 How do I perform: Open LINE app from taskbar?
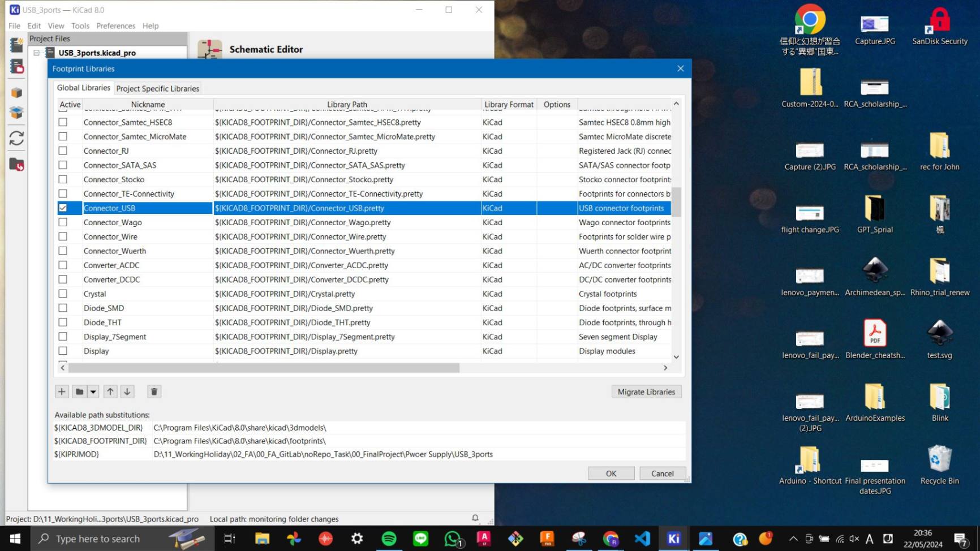(420, 539)
